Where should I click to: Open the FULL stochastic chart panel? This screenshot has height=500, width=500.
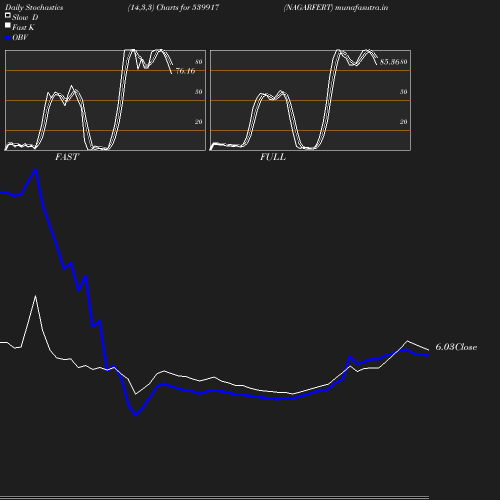point(310,100)
